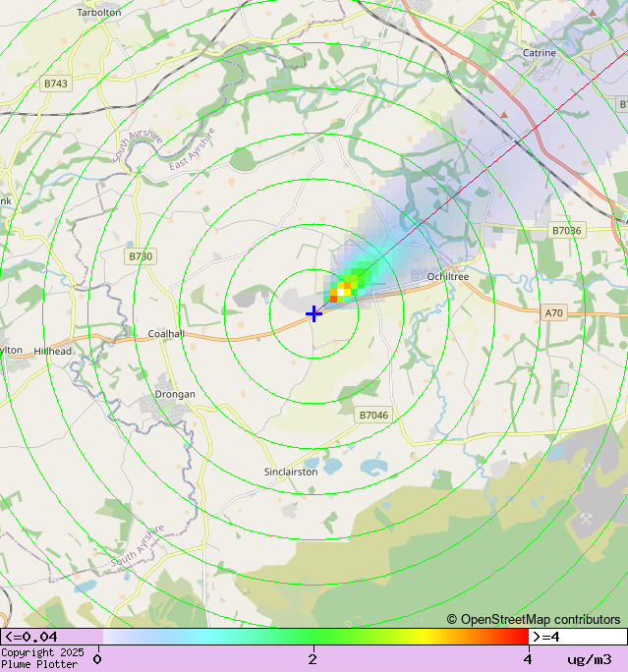The height and width of the screenshot is (672, 628).
Task: Click the A70 road shield
Action: [x=553, y=312]
